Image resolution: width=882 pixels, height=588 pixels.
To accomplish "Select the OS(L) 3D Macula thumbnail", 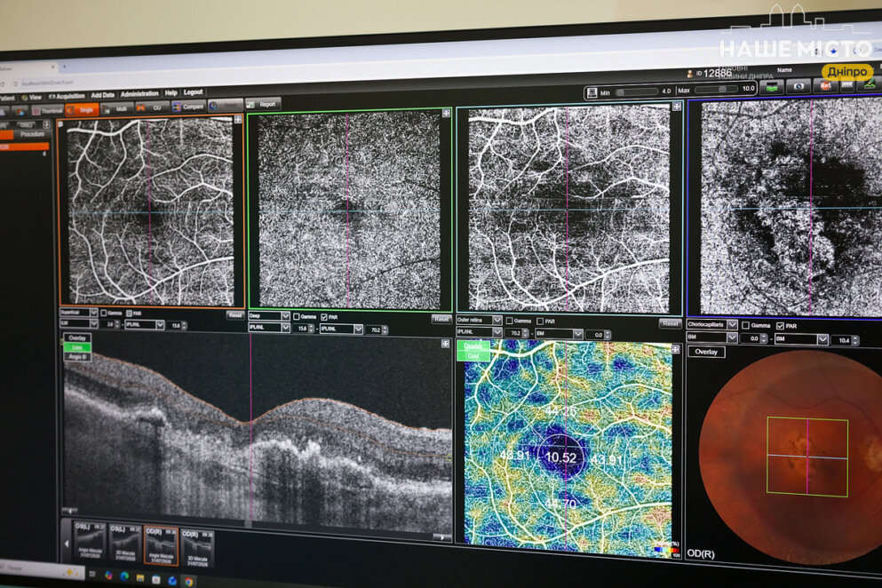I will (125, 544).
